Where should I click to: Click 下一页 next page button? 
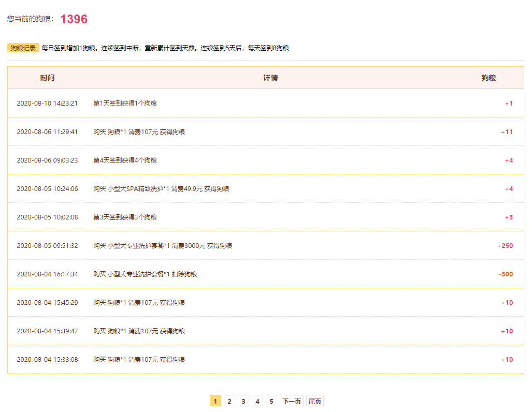point(292,401)
